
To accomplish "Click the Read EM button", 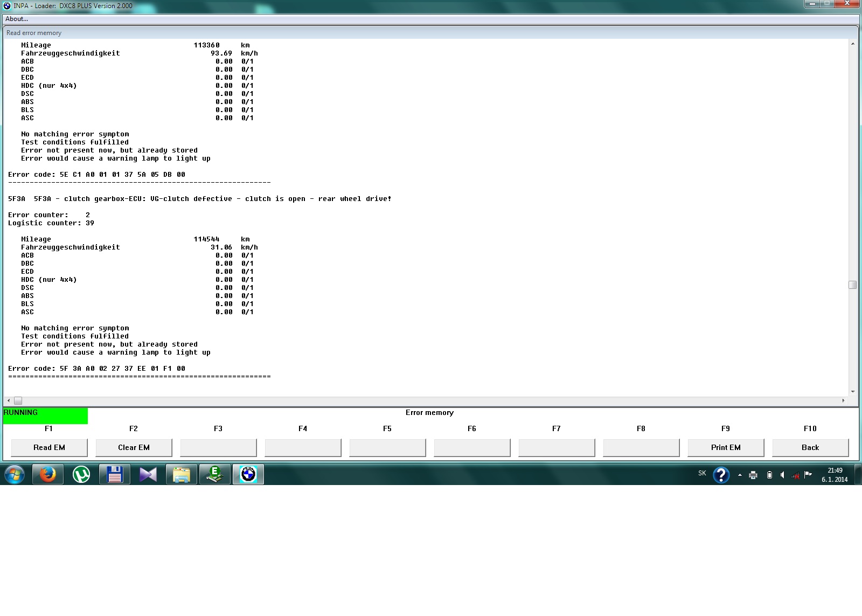I will [49, 447].
